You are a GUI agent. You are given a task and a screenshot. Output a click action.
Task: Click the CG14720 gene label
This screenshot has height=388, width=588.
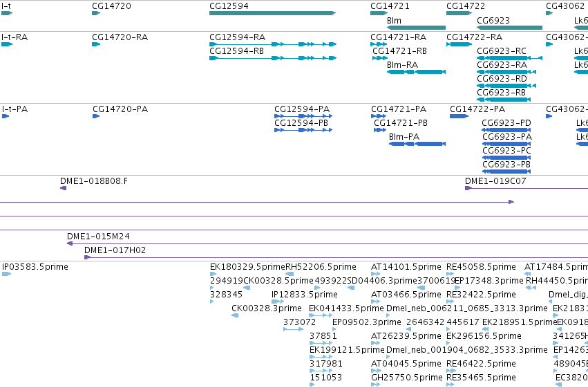click(x=111, y=6)
